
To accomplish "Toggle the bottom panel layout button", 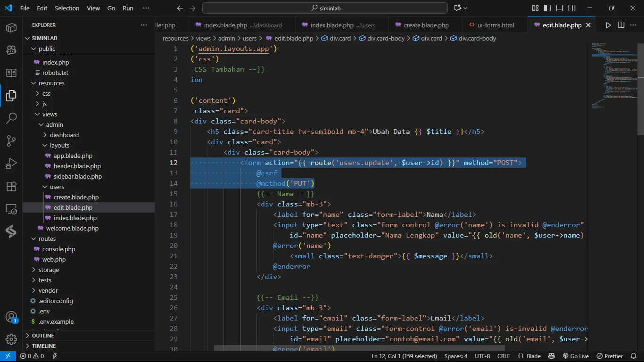I will pyautogui.click(x=560, y=8).
